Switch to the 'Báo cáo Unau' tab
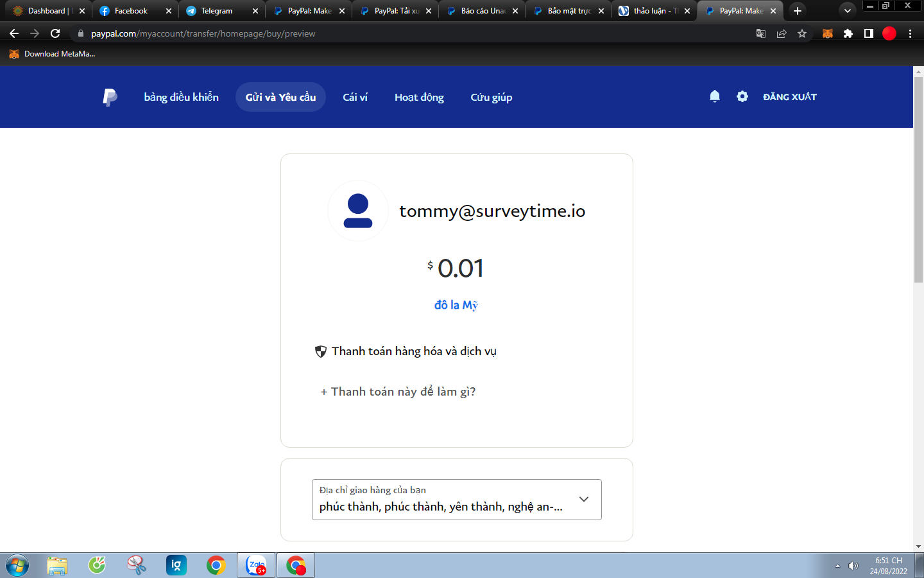Image resolution: width=924 pixels, height=578 pixels. (x=481, y=11)
